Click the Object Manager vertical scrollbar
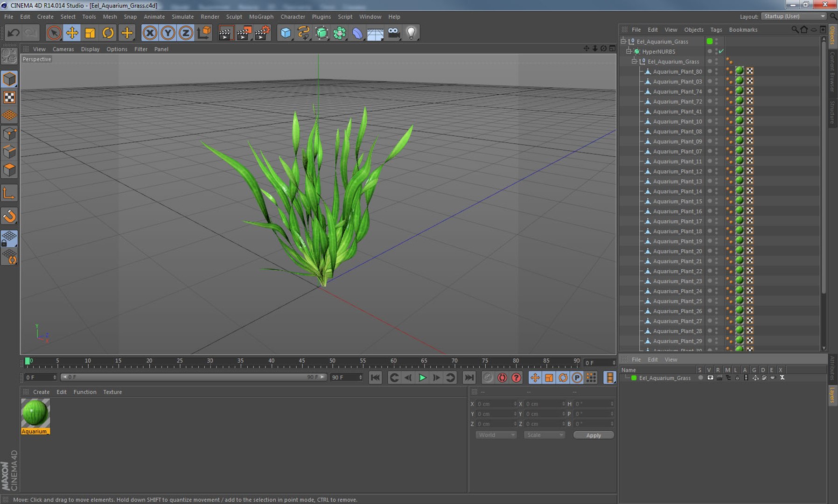 [x=824, y=166]
